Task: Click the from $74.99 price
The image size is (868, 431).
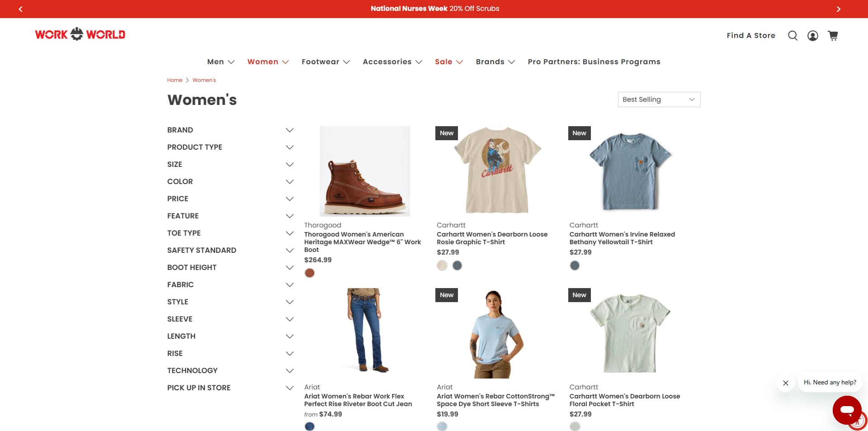Action: pyautogui.click(x=323, y=414)
